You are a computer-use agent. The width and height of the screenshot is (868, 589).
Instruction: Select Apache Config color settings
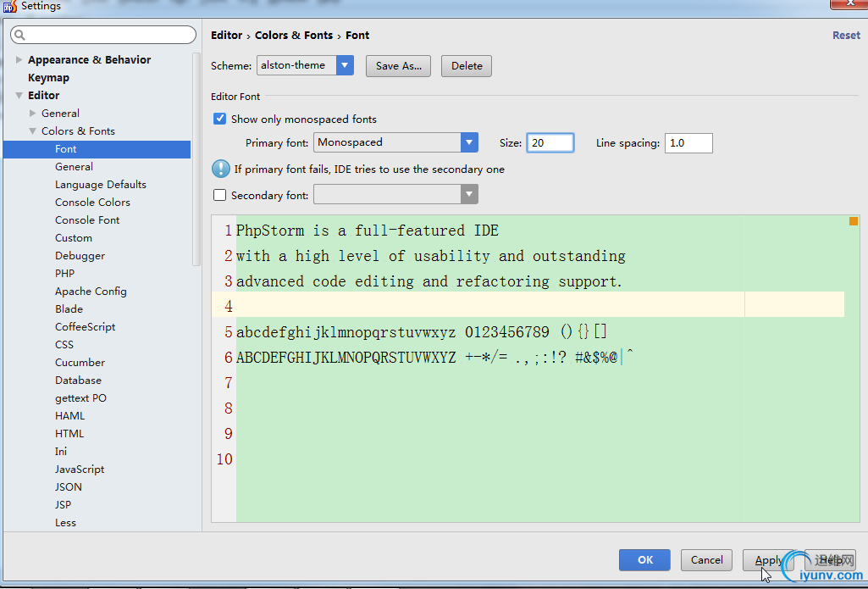pyautogui.click(x=91, y=291)
